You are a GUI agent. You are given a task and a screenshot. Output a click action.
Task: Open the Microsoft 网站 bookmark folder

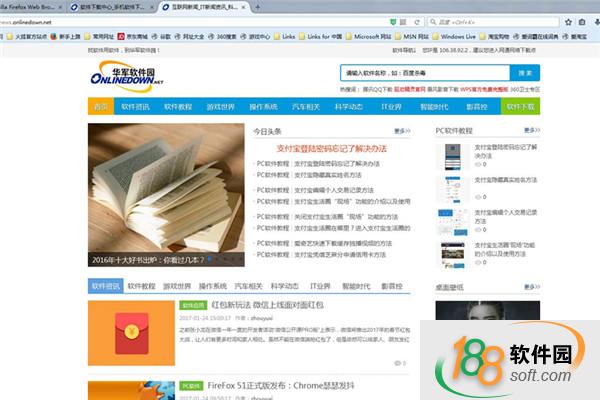click(369, 36)
